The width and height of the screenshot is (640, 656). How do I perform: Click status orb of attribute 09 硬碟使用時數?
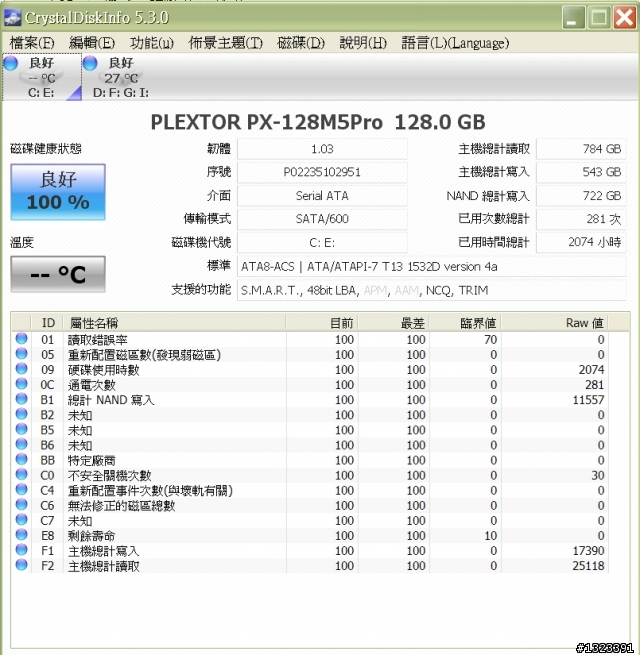21,369
